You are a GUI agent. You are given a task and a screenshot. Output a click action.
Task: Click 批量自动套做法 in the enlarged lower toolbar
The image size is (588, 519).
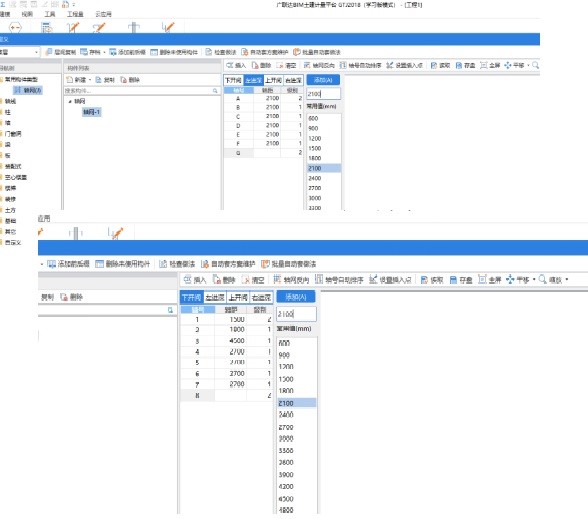(289, 264)
